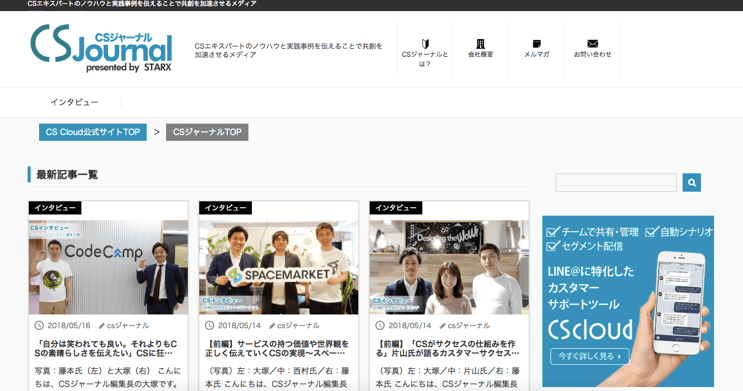Go to CS Cloud公式サイトTOP
Image resolution: width=743 pixels, height=391 pixels.
pyautogui.click(x=93, y=132)
